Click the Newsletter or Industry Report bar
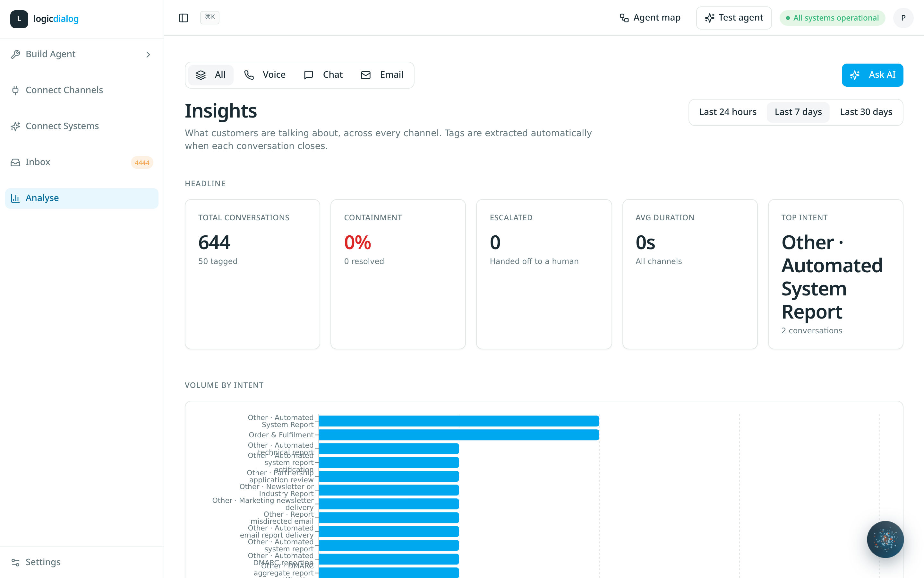Image resolution: width=924 pixels, height=578 pixels. click(x=389, y=490)
